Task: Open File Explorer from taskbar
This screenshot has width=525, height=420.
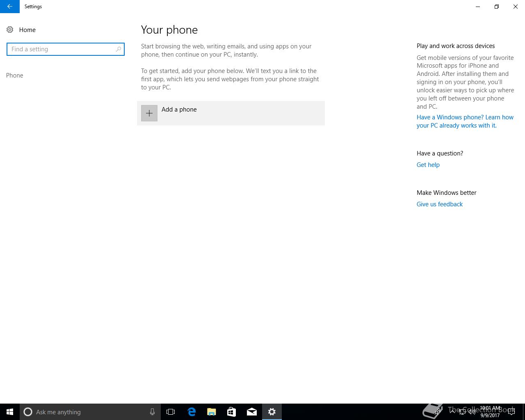Action: click(212, 412)
